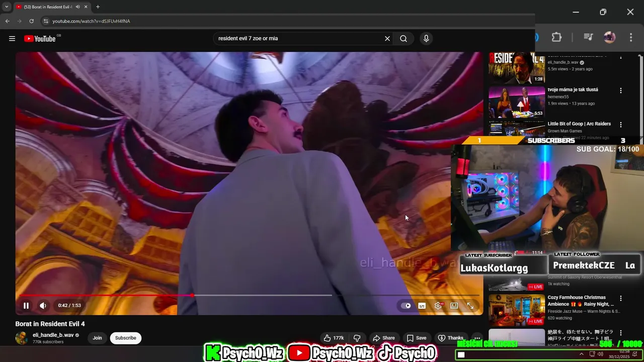Click the address bar URL

[91, 21]
